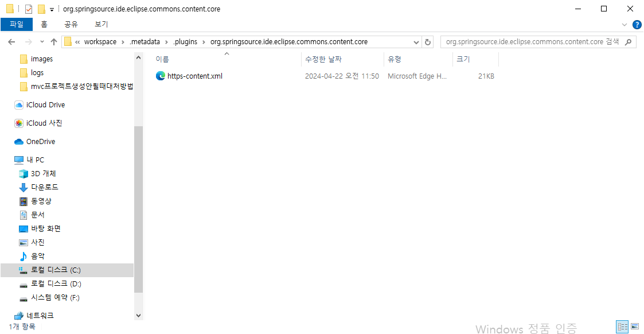Open the chevron dropdown after workspace
The image size is (644, 334).
[122, 42]
